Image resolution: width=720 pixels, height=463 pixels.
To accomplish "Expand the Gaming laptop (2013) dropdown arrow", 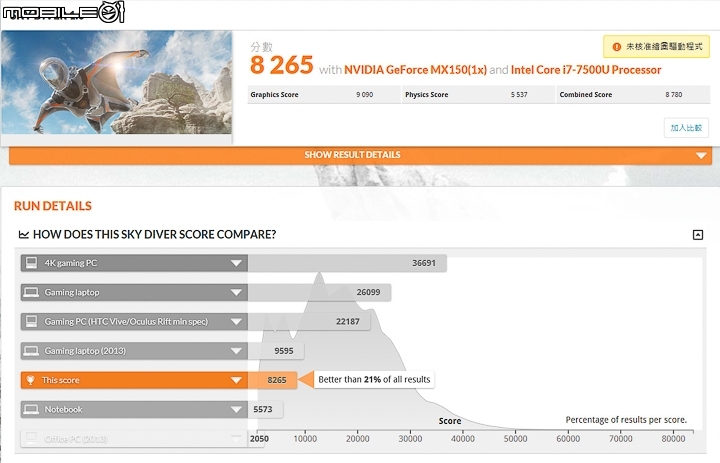I will pyautogui.click(x=236, y=351).
